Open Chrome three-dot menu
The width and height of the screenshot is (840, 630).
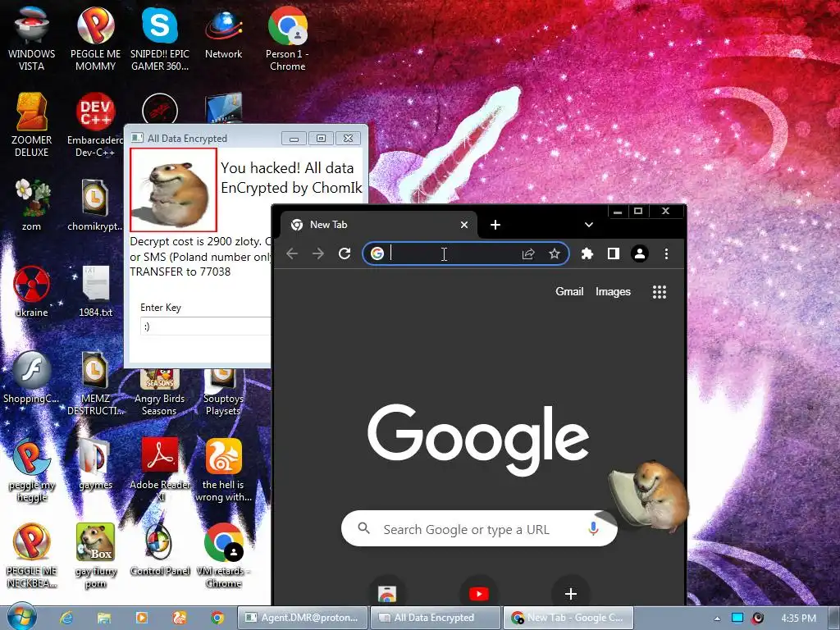pyautogui.click(x=666, y=253)
